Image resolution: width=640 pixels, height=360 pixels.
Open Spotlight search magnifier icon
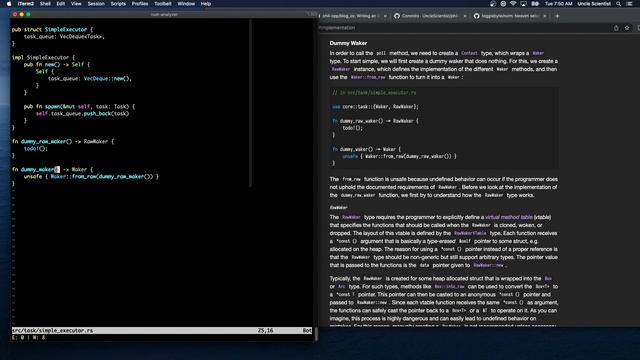619,4
